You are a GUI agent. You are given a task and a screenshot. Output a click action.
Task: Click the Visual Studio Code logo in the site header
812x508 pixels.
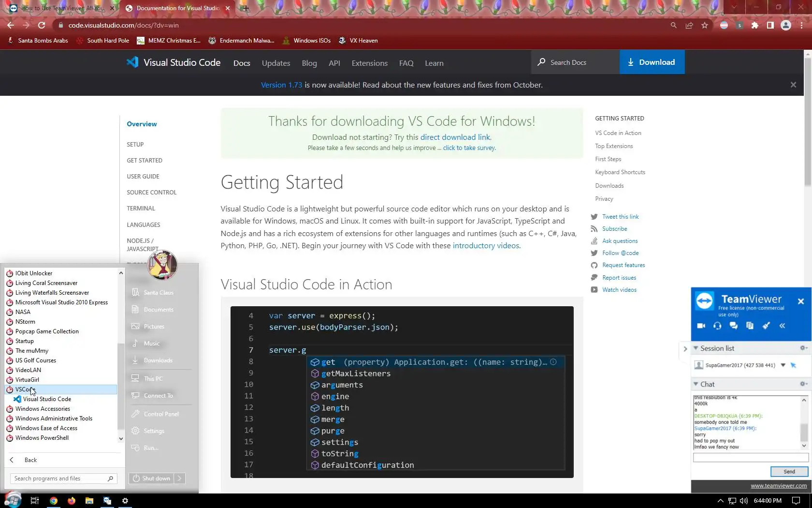[132, 62]
